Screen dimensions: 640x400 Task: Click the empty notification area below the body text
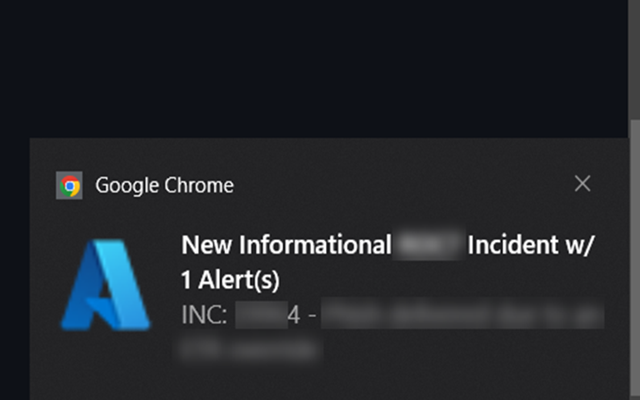[392, 382]
